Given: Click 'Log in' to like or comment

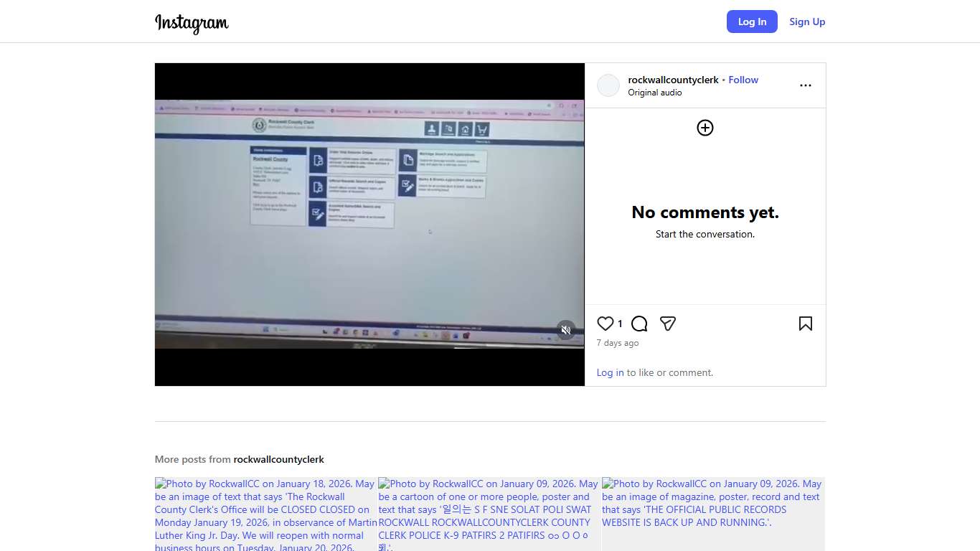Looking at the screenshot, I should coord(610,372).
